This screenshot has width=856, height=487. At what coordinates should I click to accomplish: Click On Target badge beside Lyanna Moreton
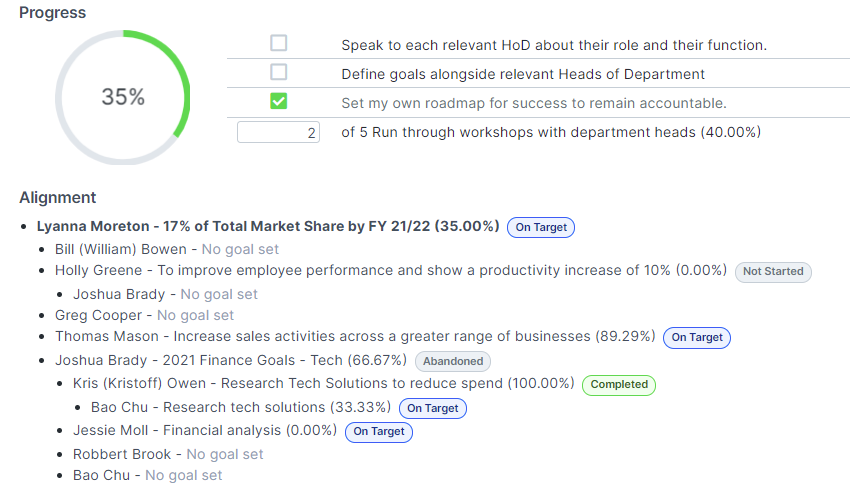(x=541, y=228)
